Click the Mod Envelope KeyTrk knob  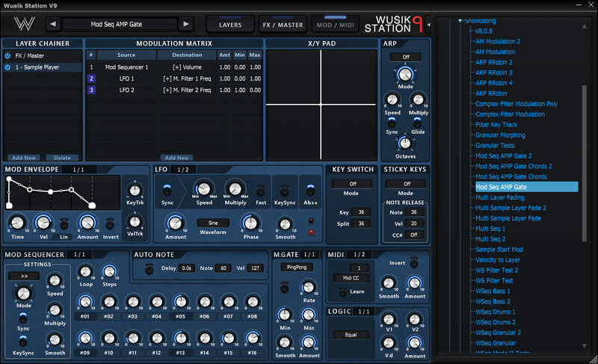click(x=135, y=190)
